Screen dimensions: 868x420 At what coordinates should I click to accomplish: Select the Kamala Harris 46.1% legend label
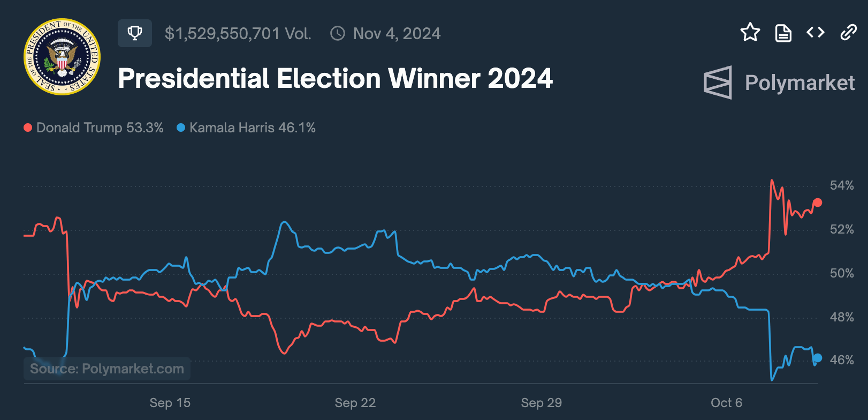[253, 127]
